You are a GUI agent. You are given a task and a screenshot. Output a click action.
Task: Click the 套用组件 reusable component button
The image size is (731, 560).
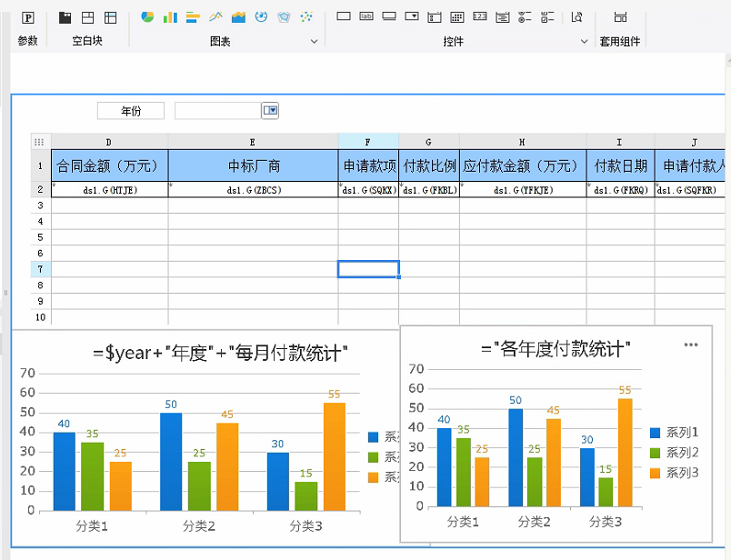click(620, 17)
